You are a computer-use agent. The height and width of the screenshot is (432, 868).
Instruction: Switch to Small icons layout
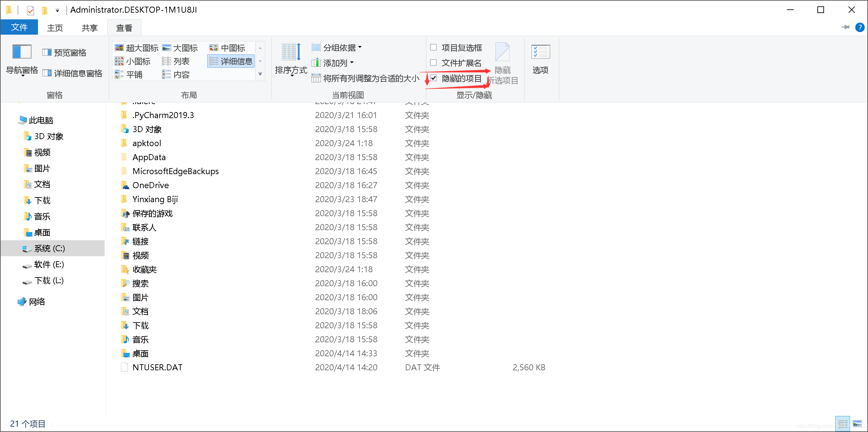(133, 61)
